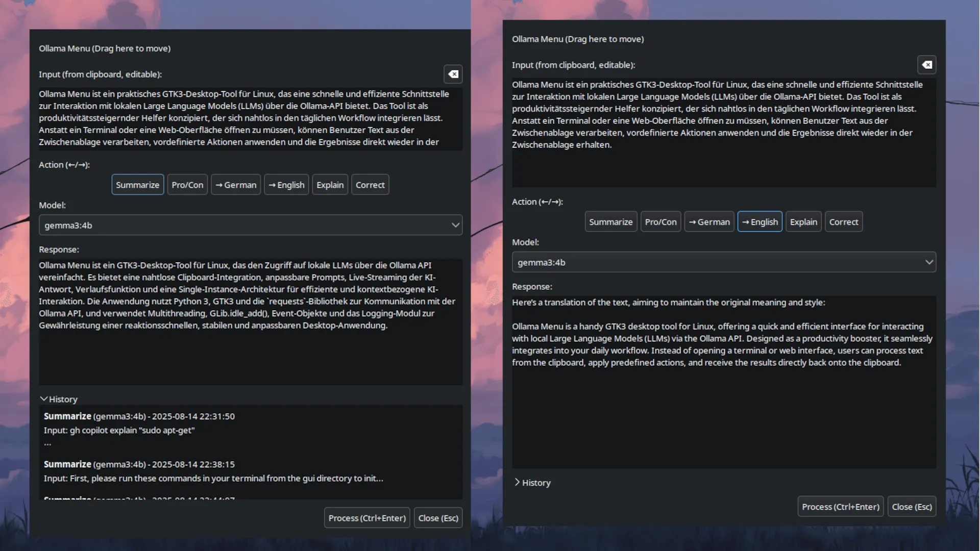This screenshot has height=551, width=980.
Task: Open the left window's gemma3:4b model dropdown
Action: tap(250, 225)
